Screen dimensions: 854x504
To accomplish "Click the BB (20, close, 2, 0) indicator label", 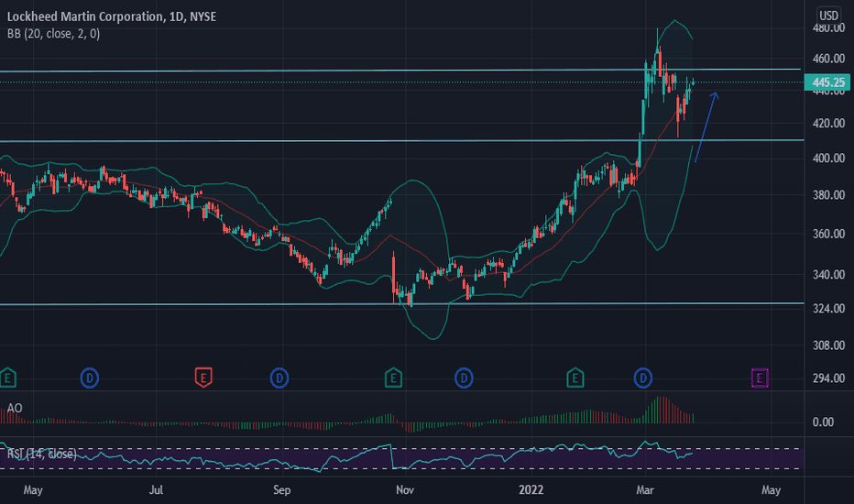I will click(x=53, y=34).
